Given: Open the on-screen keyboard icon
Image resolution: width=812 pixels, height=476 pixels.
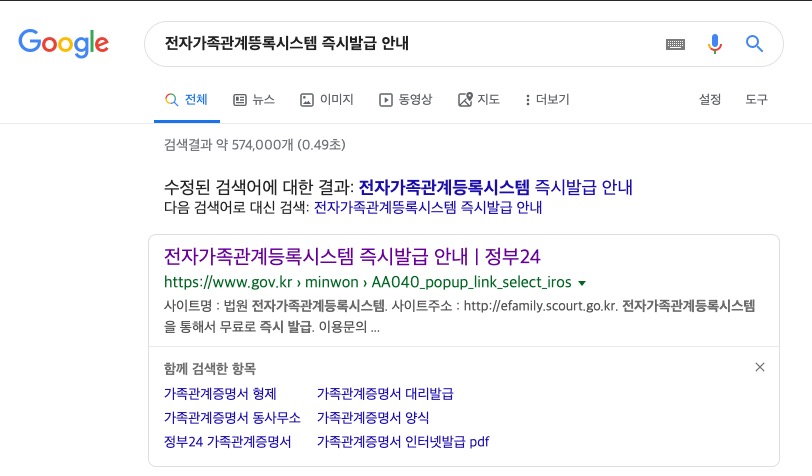Looking at the screenshot, I should tap(675, 44).
